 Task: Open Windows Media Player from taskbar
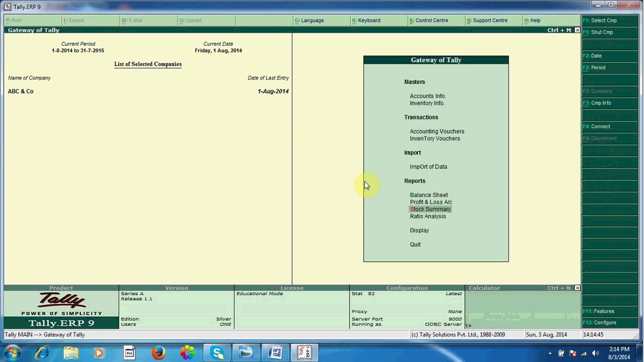(x=99, y=353)
